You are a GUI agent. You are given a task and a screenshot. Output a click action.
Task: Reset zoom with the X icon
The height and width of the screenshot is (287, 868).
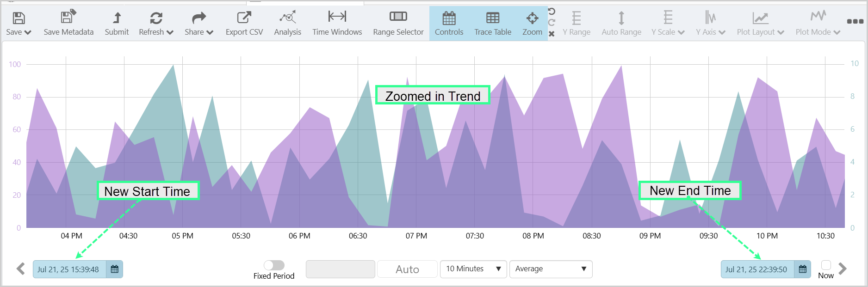coord(552,34)
